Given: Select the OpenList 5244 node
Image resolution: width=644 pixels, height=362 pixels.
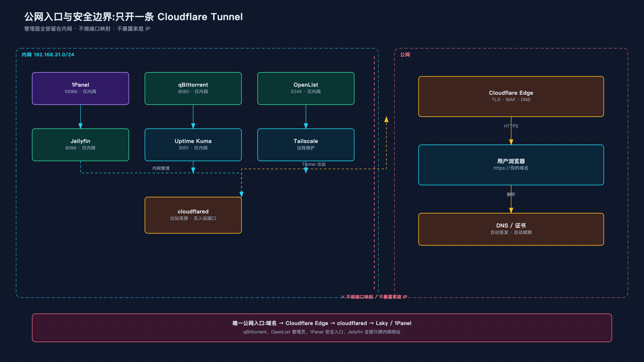Looking at the screenshot, I should (x=306, y=88).
